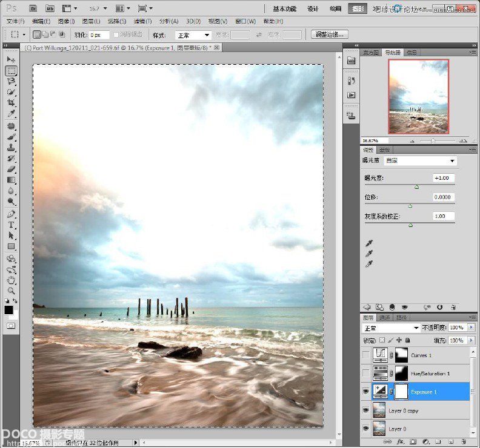Screen dimensions: 480x448
Task: Select the Eyedropper tool in toolbox
Action: click(11, 114)
